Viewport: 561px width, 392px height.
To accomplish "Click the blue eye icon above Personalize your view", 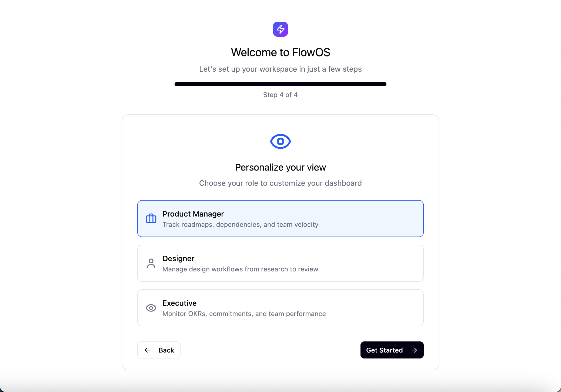I will click(280, 141).
